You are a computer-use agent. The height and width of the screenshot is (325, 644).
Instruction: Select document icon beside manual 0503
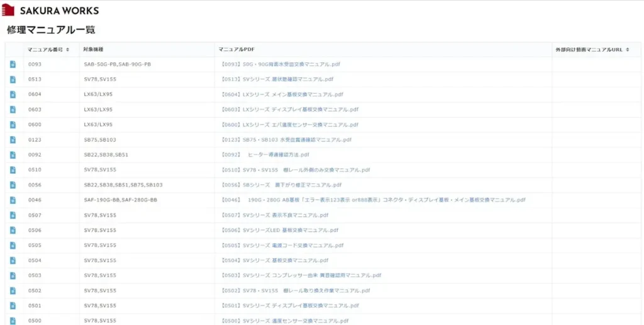pyautogui.click(x=13, y=275)
